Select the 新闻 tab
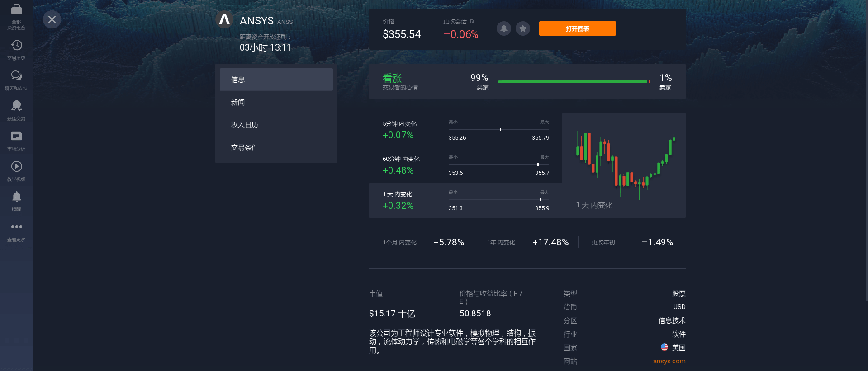 point(276,102)
